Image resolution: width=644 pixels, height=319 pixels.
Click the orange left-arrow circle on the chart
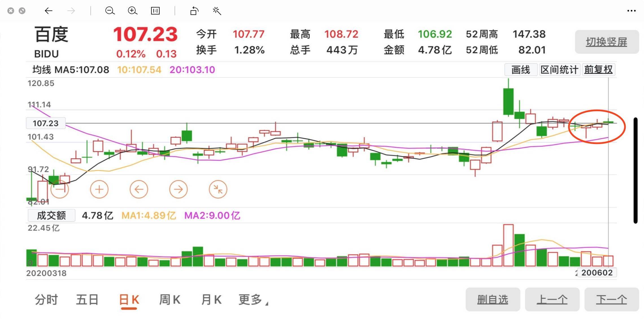click(139, 189)
